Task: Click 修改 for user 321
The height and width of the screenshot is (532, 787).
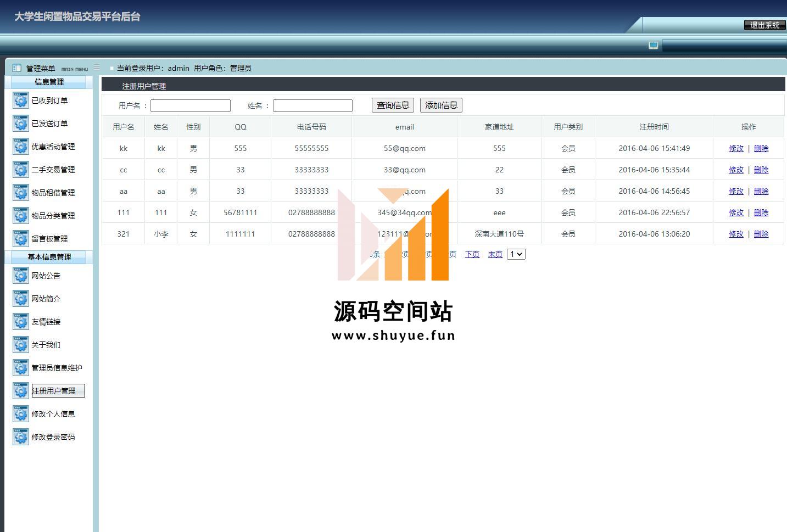Action: click(736, 234)
